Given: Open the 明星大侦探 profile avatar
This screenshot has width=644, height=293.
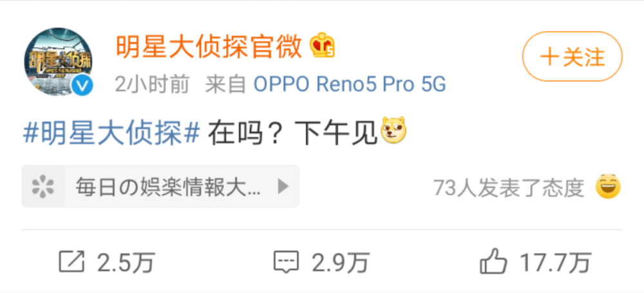Looking at the screenshot, I should [x=59, y=62].
